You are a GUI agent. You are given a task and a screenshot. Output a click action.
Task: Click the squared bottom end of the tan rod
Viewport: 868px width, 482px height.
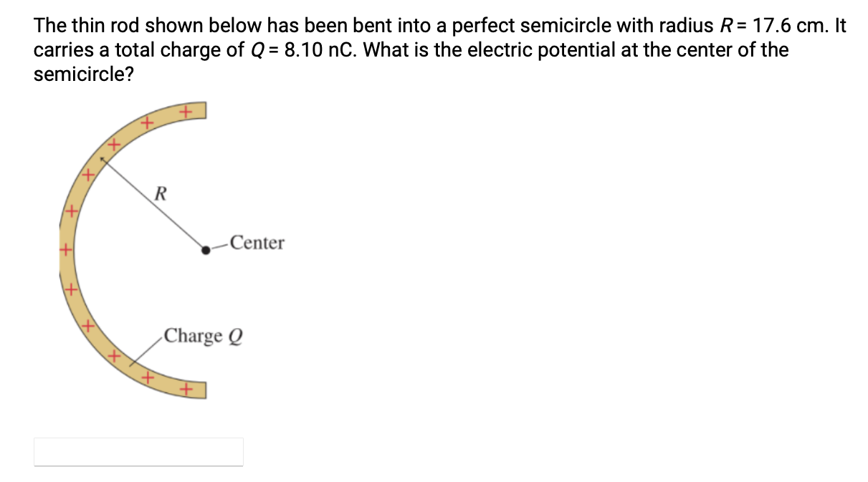201,391
